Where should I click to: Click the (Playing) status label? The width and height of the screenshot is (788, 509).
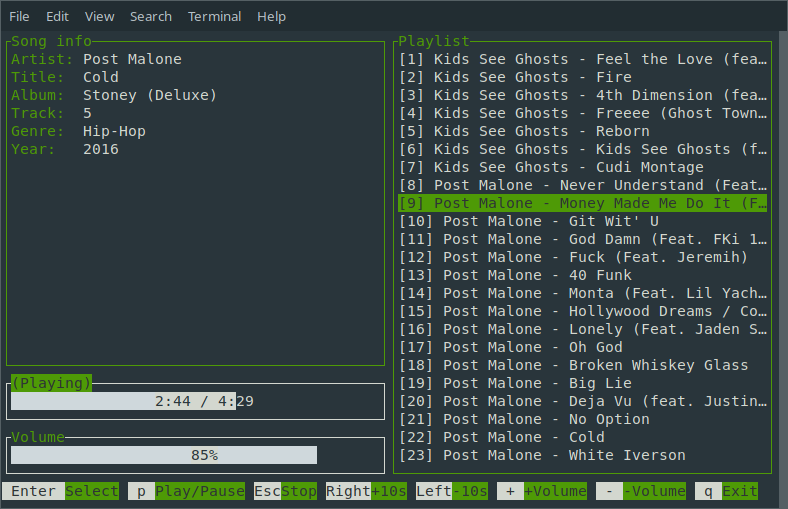click(x=52, y=383)
